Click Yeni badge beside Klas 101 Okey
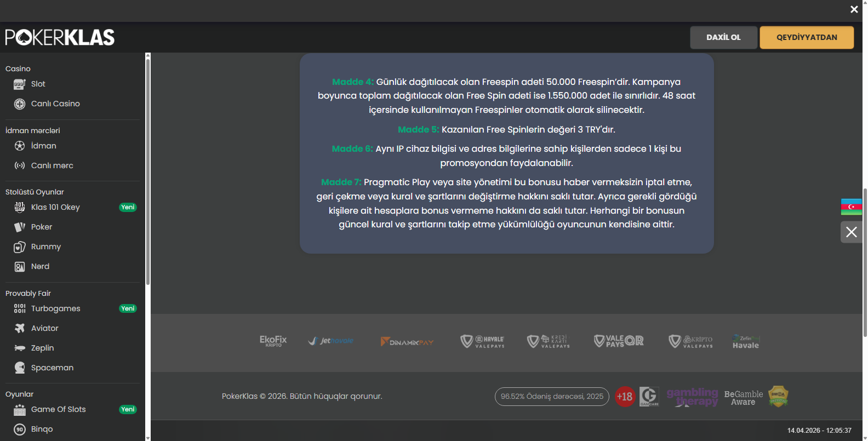 [128, 207]
